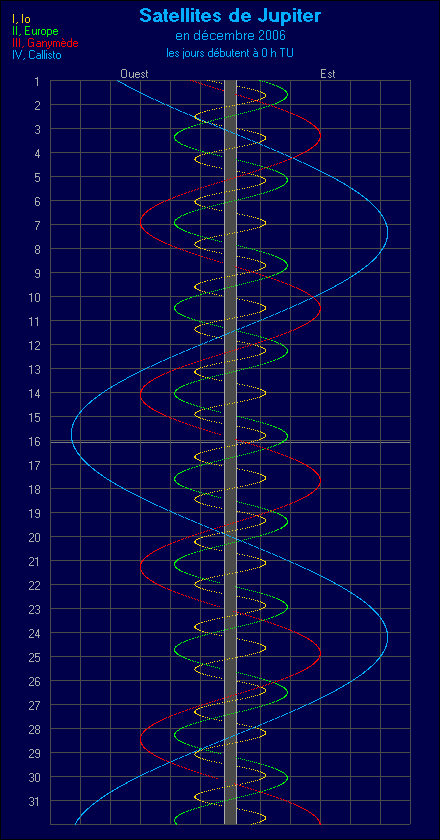This screenshot has height=840, width=440.
Task: Click the 'Ouest' axis label
Action: tap(134, 74)
